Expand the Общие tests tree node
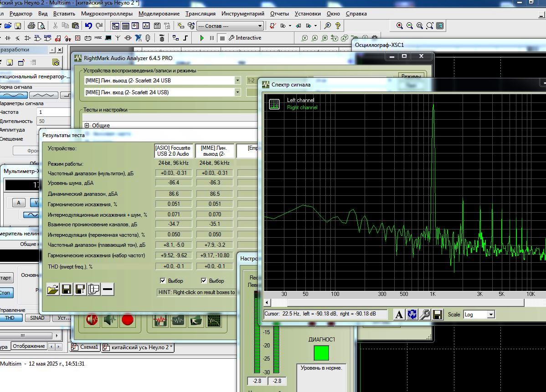 (87, 125)
